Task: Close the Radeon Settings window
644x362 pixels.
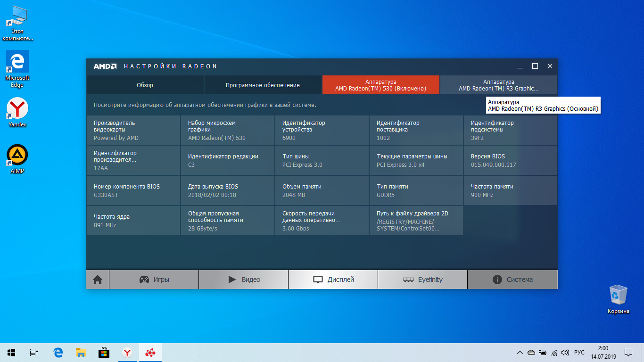Action: 550,66
